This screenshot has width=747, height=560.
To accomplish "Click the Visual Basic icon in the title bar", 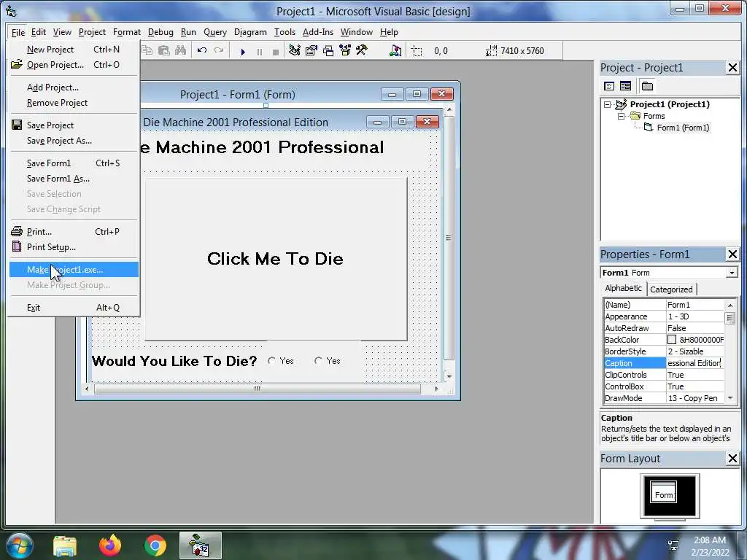I will pyautogui.click(x=11, y=11).
